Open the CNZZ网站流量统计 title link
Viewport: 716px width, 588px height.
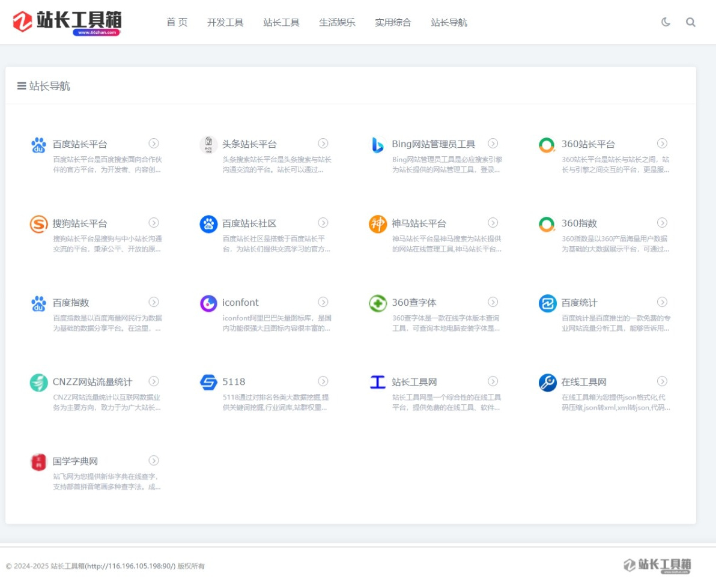pyautogui.click(x=93, y=382)
